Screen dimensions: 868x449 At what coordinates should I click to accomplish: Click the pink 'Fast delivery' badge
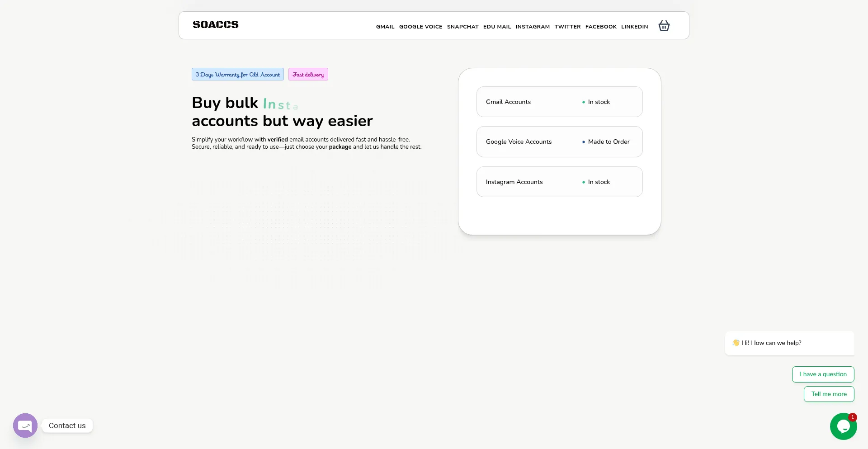pyautogui.click(x=308, y=75)
